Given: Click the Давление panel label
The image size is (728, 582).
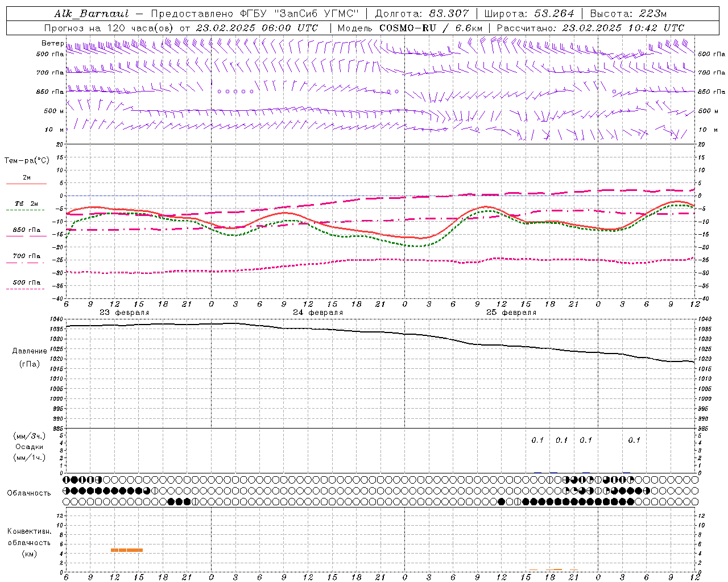Looking at the screenshot, I should 30,351.
